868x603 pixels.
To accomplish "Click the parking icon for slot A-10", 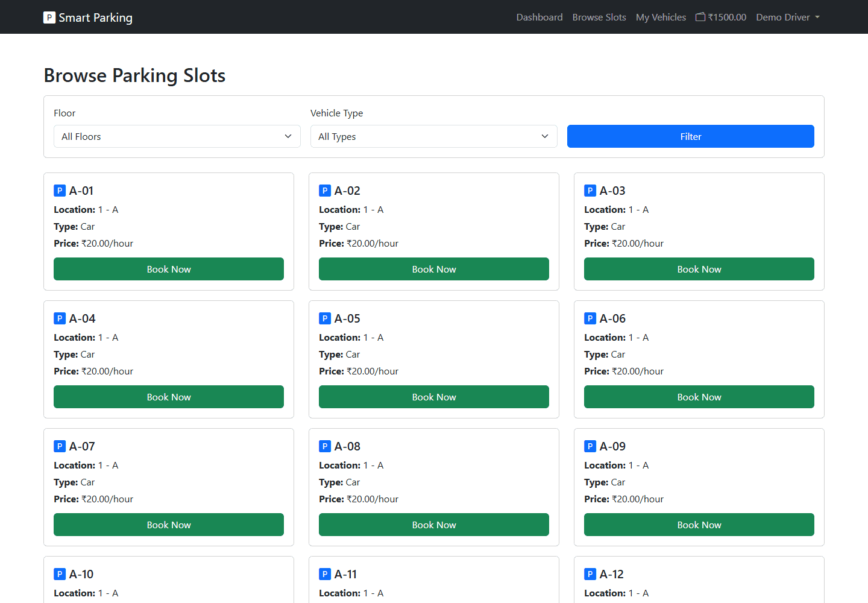I will click(x=60, y=574).
